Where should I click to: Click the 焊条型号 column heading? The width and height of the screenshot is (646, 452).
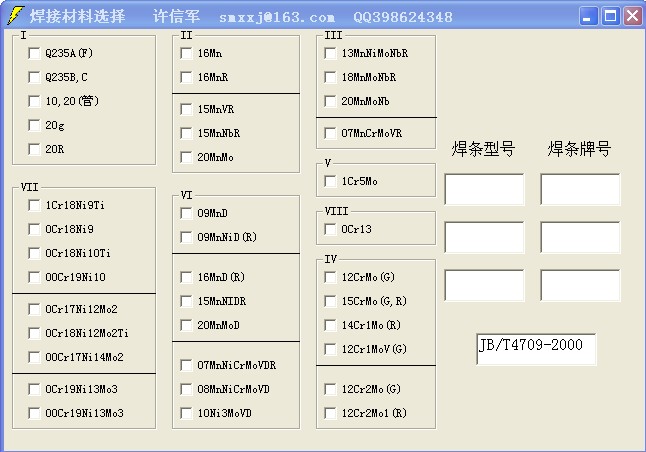coord(483,149)
